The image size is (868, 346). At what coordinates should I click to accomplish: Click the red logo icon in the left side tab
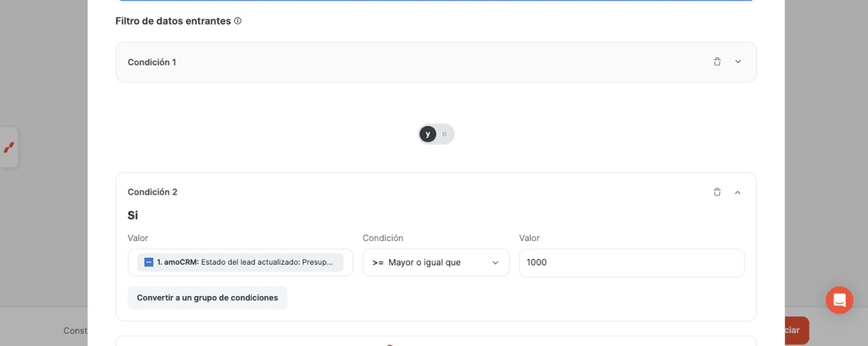9,148
